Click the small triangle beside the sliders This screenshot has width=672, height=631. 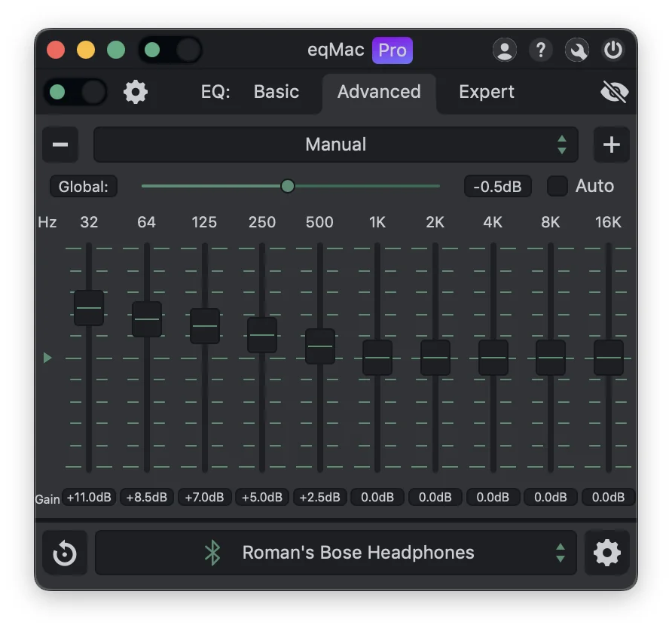47,358
